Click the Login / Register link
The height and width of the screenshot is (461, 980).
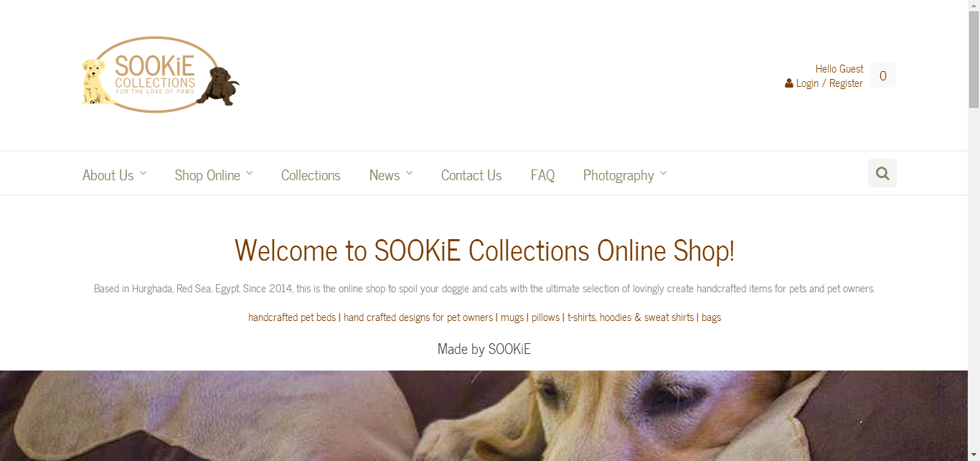click(x=829, y=83)
